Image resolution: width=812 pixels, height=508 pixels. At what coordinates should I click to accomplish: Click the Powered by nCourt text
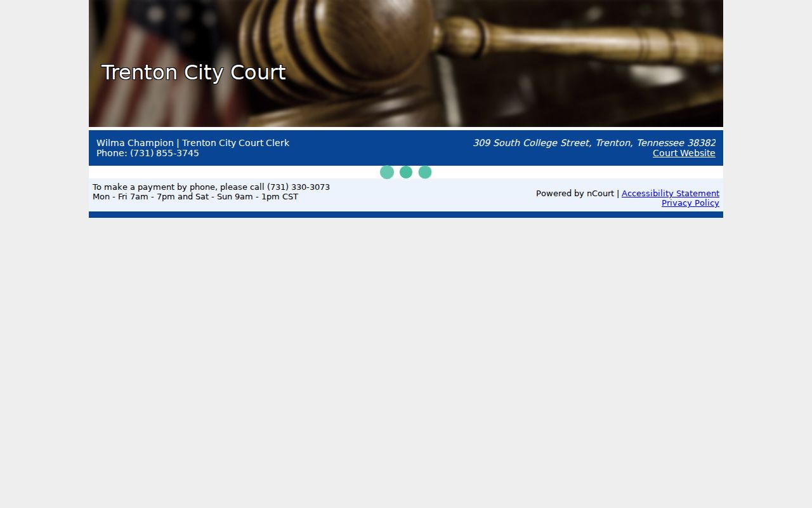[575, 193]
